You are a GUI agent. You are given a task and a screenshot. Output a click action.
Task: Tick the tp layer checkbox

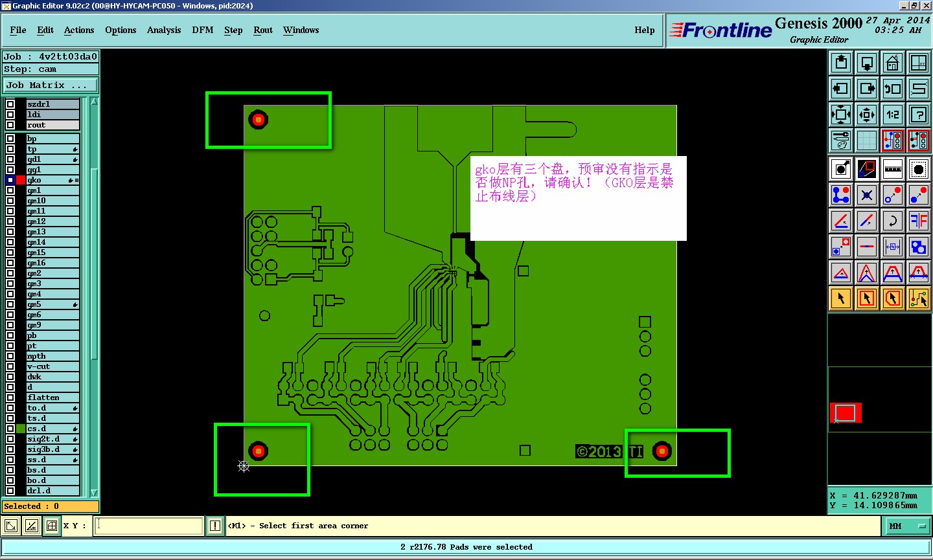pyautogui.click(x=10, y=149)
